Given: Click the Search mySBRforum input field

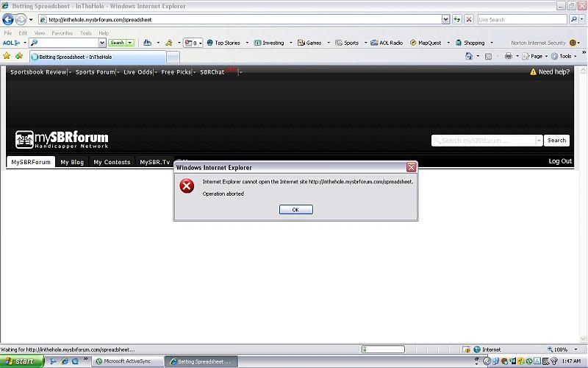Looking at the screenshot, I should coord(484,141).
